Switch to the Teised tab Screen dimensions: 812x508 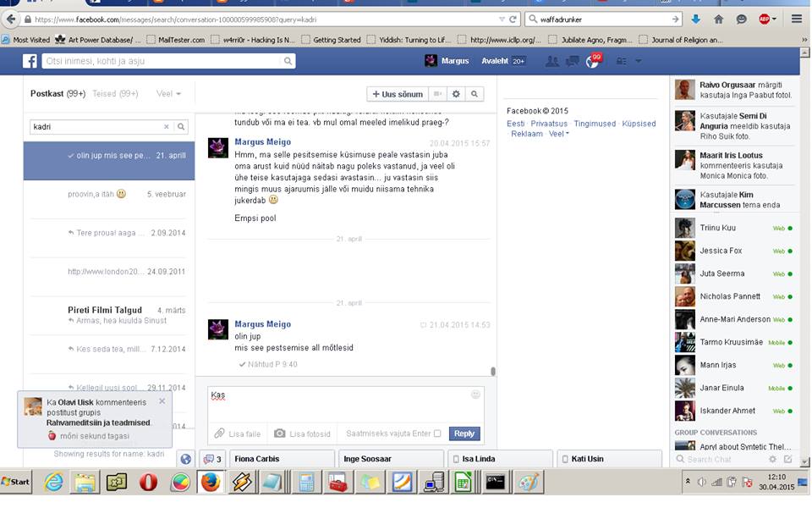coord(115,94)
